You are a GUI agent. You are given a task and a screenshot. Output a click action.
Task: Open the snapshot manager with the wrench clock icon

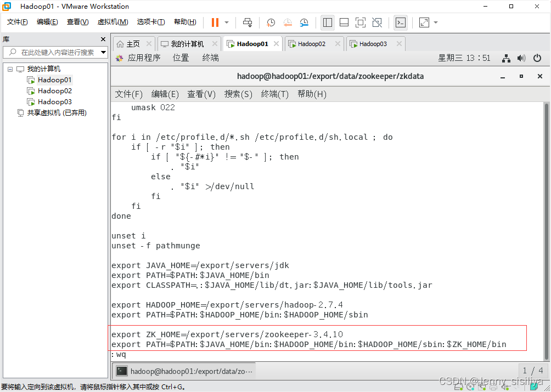(304, 22)
